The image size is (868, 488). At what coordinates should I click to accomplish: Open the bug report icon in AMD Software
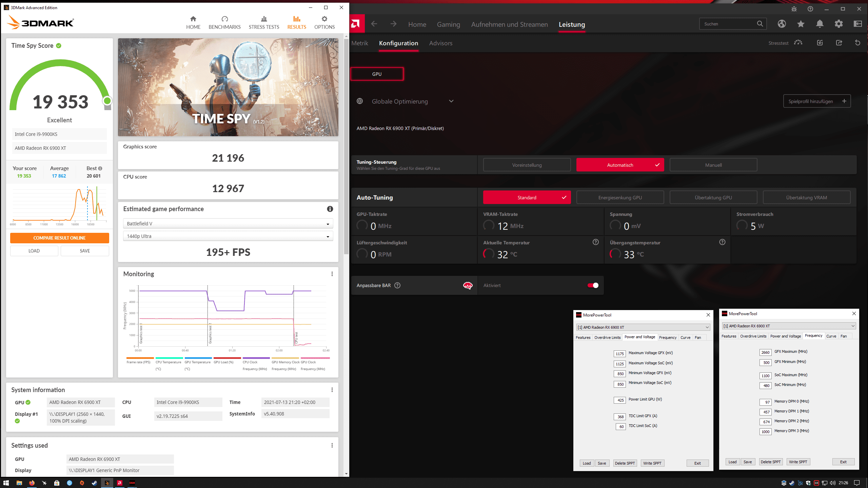[794, 9]
